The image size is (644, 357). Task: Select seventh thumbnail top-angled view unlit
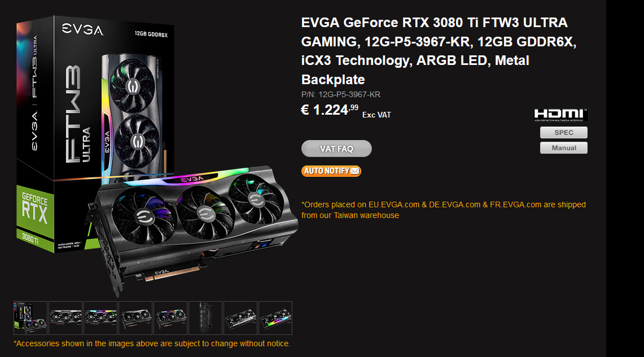[x=240, y=318]
